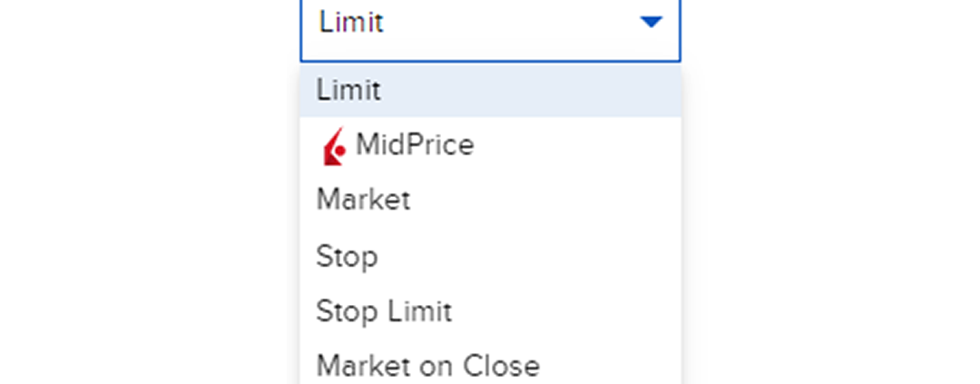The image size is (980, 384).
Task: Click the first list item labeled Limit
Action: point(348,91)
